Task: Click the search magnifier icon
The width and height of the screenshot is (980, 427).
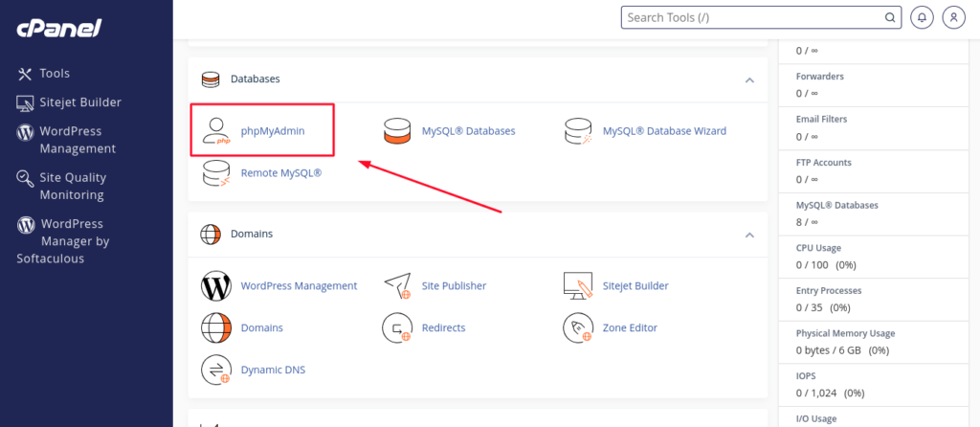Action: [x=889, y=17]
